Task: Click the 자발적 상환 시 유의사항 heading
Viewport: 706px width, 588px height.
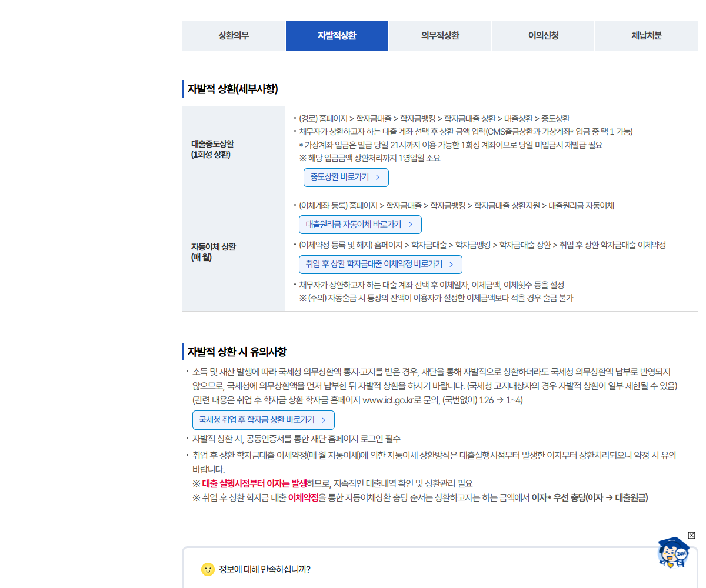Action: tap(237, 352)
